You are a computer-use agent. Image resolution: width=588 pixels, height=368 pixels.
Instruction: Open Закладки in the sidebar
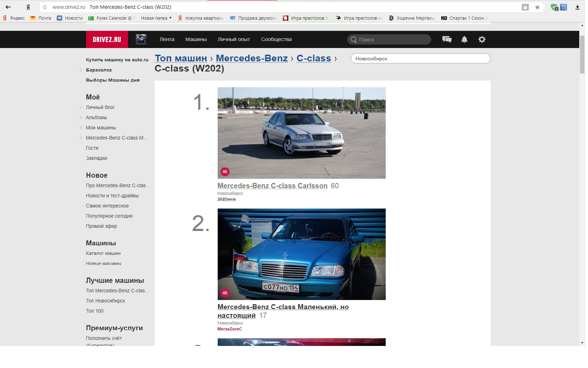tap(97, 158)
